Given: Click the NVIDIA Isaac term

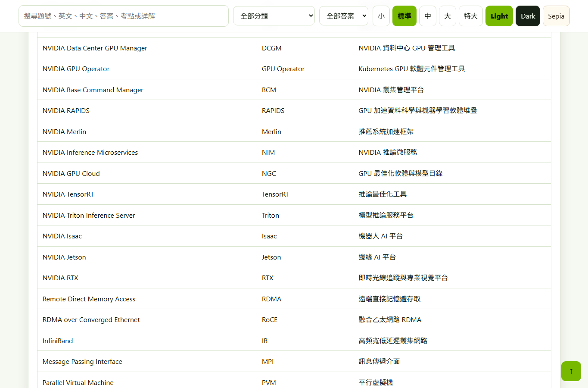Looking at the screenshot, I should [x=62, y=236].
